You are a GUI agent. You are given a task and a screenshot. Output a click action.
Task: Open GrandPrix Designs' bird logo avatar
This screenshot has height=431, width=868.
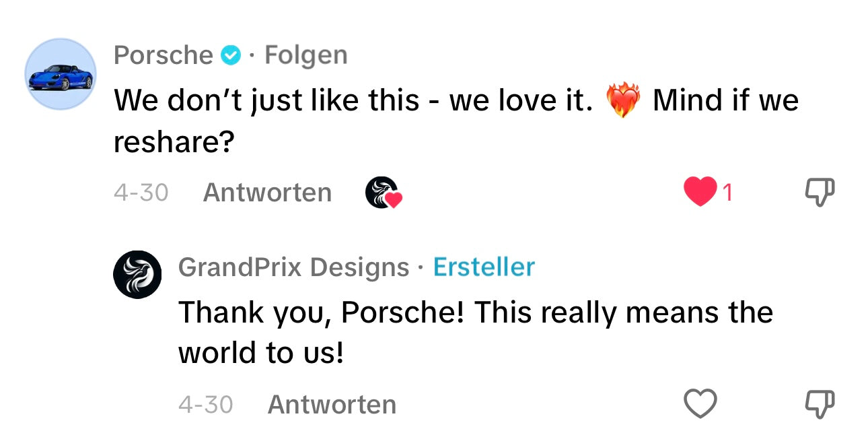point(137,274)
